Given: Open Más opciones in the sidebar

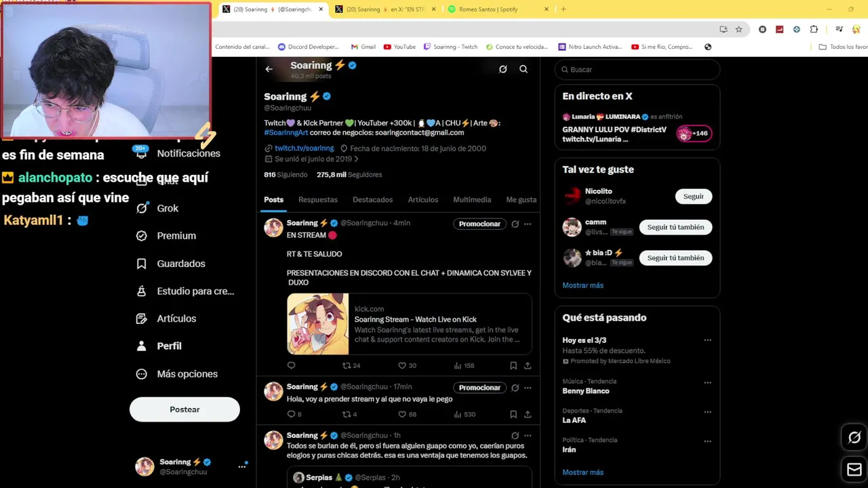Looking at the screenshot, I should coord(177,374).
